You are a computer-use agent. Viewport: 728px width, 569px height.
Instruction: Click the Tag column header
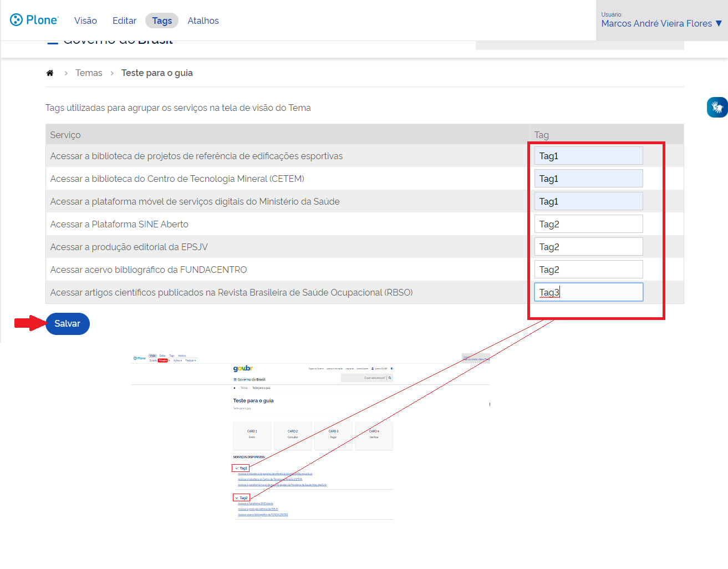pyautogui.click(x=541, y=135)
